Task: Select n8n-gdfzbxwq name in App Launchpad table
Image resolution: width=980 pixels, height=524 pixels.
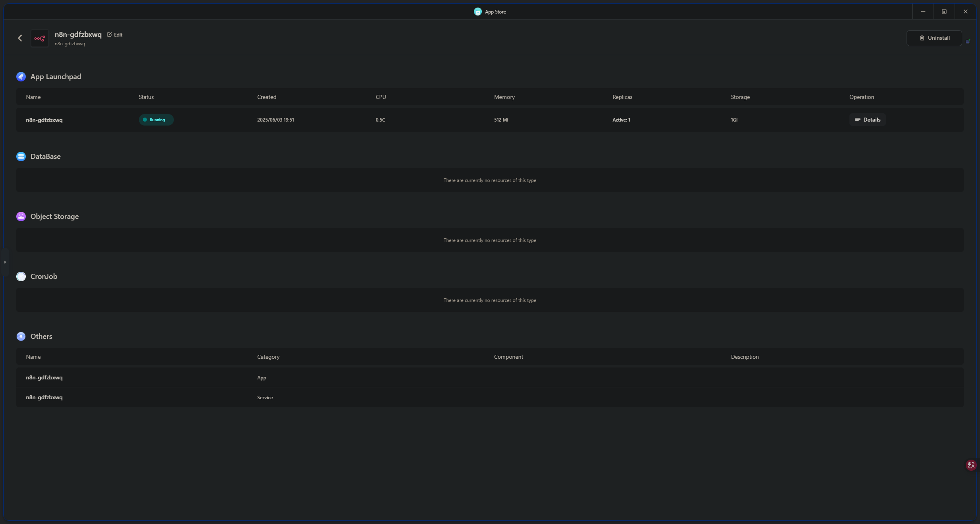Action: click(44, 120)
